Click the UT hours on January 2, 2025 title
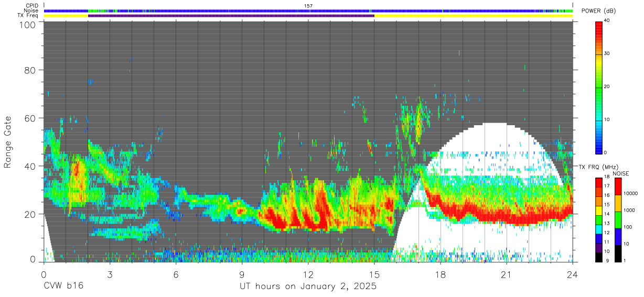The width and height of the screenshot is (644, 297). 308,287
